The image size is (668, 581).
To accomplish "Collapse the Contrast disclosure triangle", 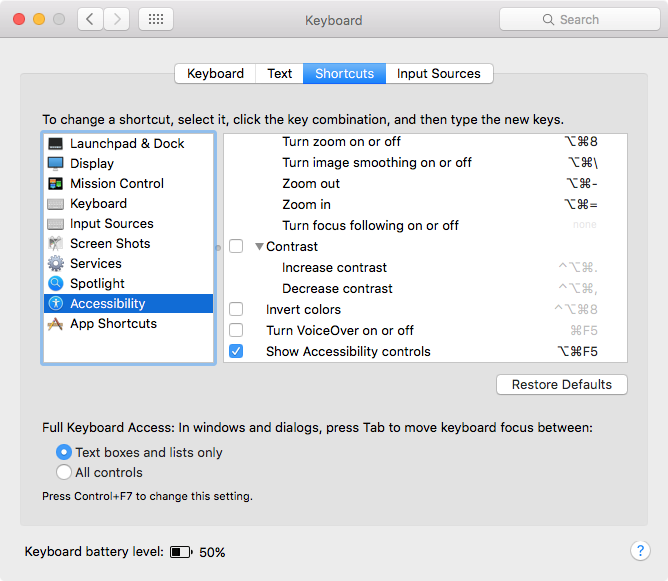I will 259,246.
